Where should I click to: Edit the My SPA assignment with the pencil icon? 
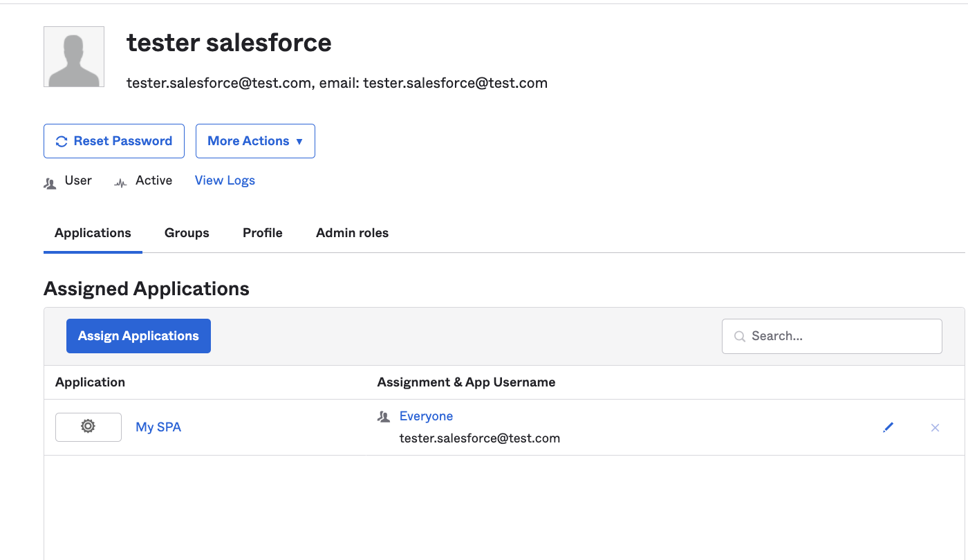tap(888, 427)
